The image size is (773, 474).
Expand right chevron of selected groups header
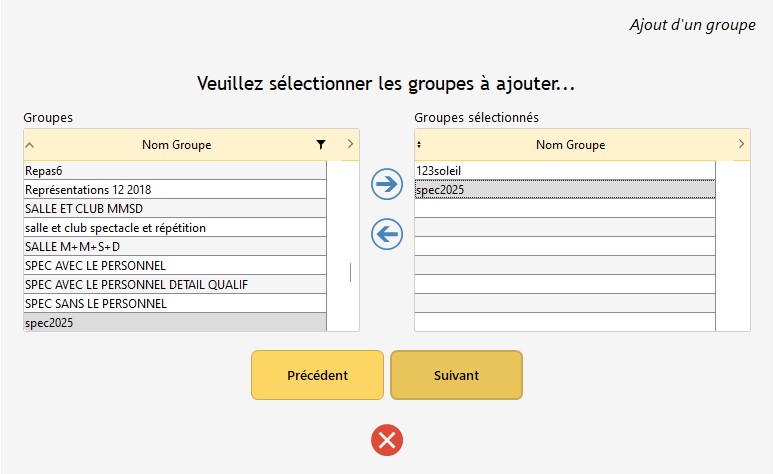(741, 144)
